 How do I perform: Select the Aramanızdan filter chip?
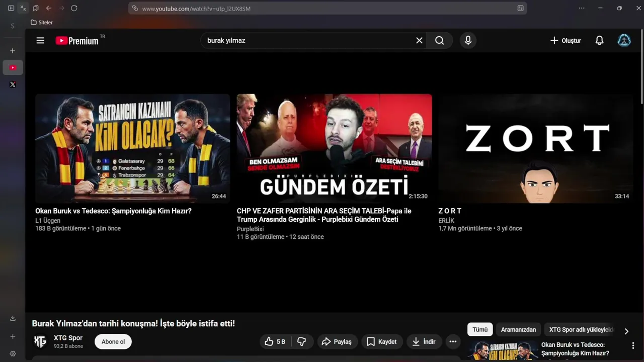[x=519, y=330]
